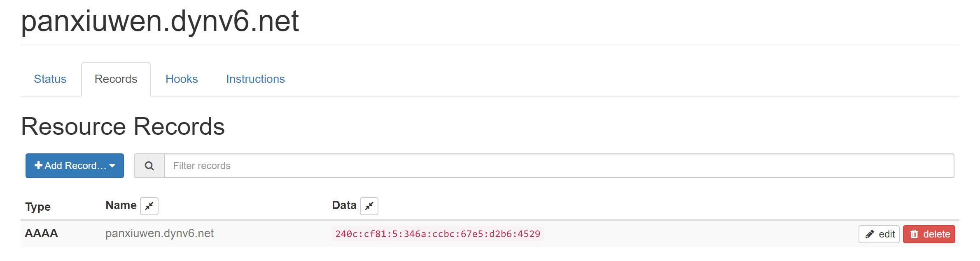The height and width of the screenshot is (261, 980).
Task: Open the Hooks tab
Action: pos(182,79)
